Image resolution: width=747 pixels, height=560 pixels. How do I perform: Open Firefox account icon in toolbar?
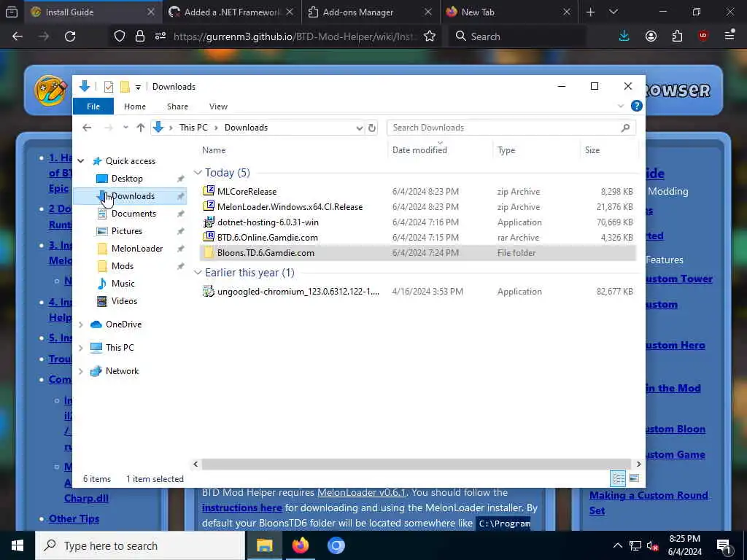(651, 36)
